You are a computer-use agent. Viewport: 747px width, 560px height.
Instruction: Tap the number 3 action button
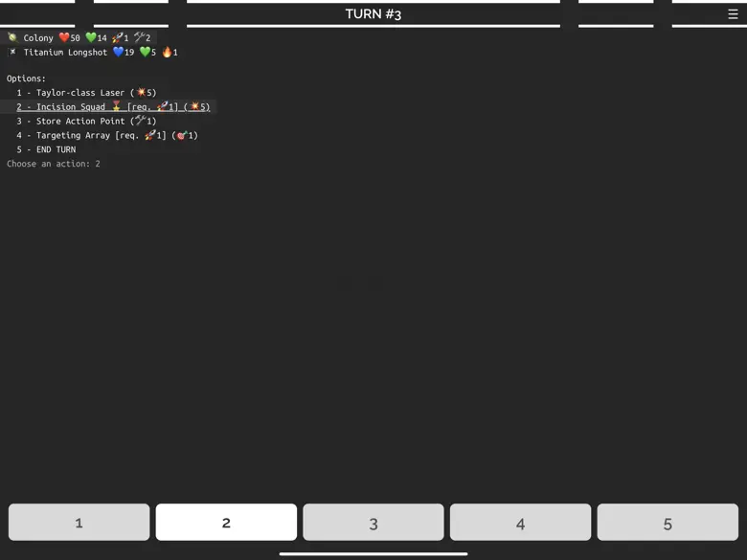coord(373,523)
